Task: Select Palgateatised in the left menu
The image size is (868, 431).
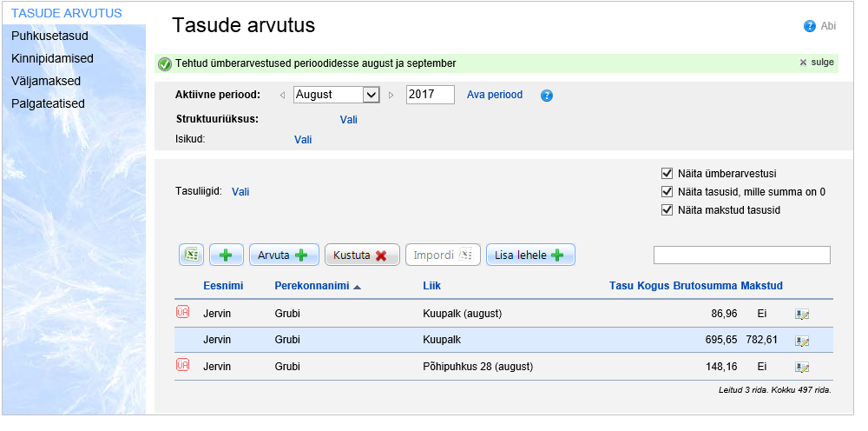Action: (x=48, y=103)
